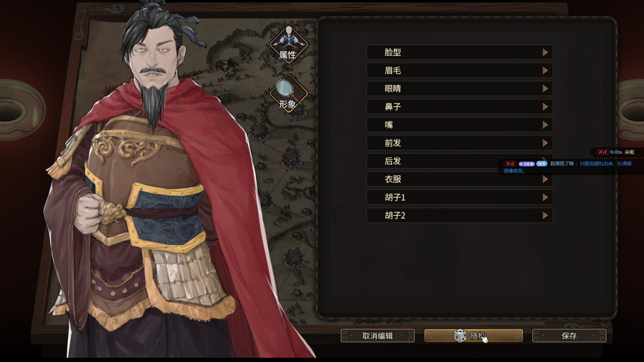Click the dice icon on 随机 button
Image resolution: width=644 pixels, height=362 pixels.
coord(460,336)
